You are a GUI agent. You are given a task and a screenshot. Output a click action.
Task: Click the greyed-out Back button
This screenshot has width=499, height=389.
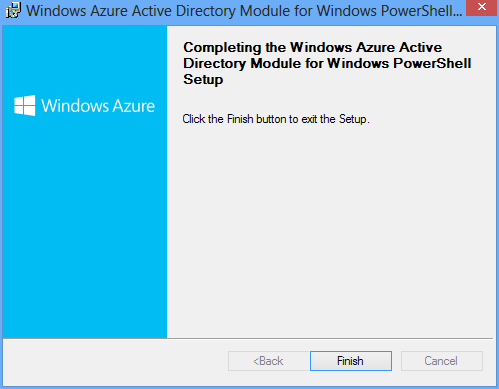point(269,361)
